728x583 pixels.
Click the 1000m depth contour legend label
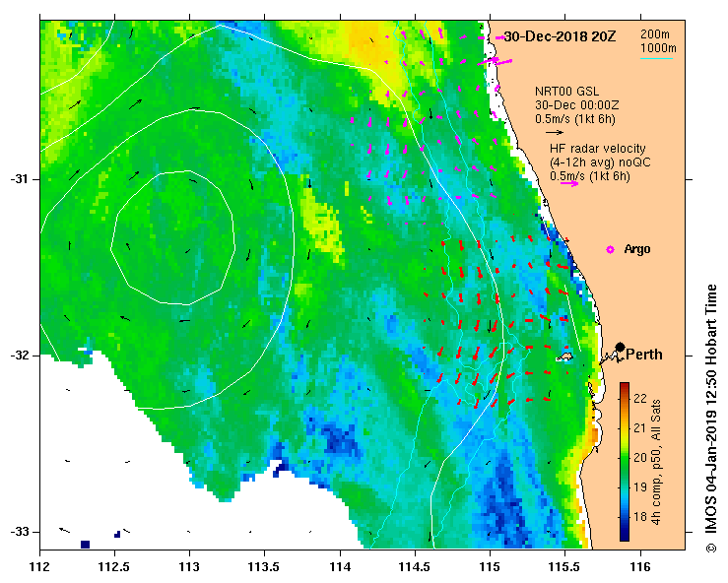pyautogui.click(x=658, y=48)
